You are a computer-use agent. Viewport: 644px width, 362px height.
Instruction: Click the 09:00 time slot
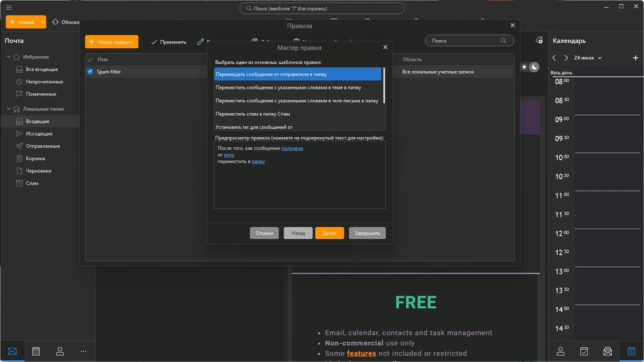pyautogui.click(x=608, y=124)
